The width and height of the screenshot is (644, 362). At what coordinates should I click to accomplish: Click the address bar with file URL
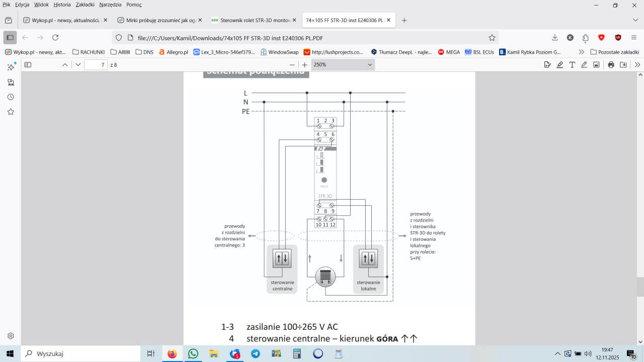click(305, 38)
